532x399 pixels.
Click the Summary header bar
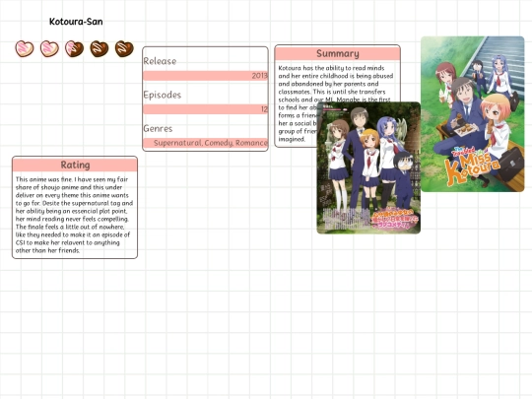[x=338, y=53]
